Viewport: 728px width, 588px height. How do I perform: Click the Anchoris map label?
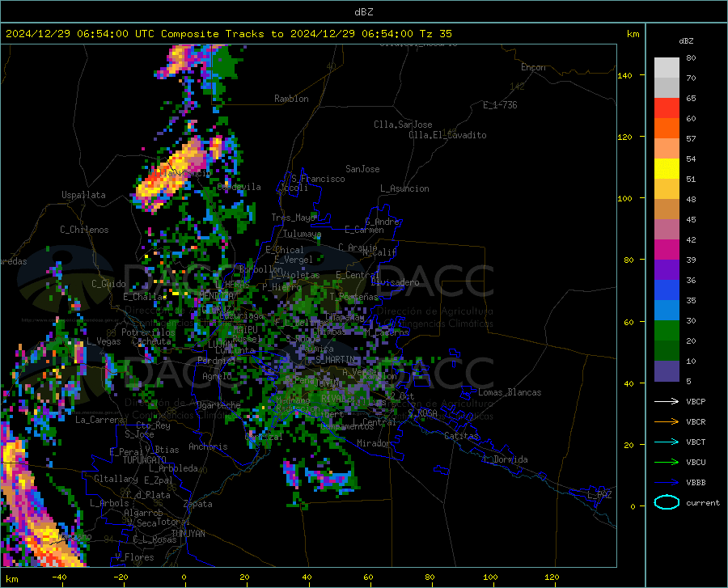pos(208,447)
